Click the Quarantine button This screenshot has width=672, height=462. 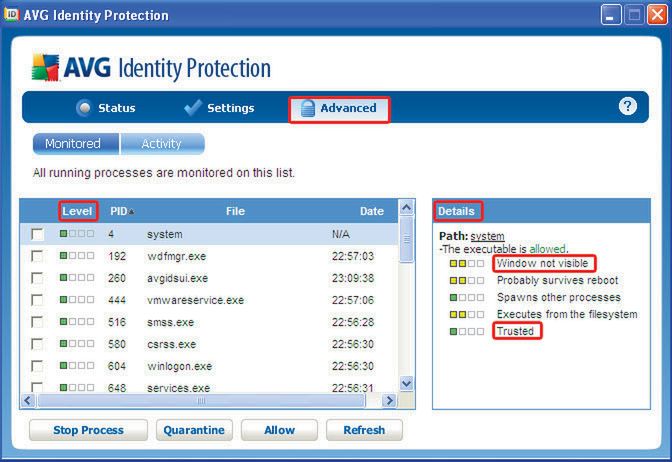point(194,430)
